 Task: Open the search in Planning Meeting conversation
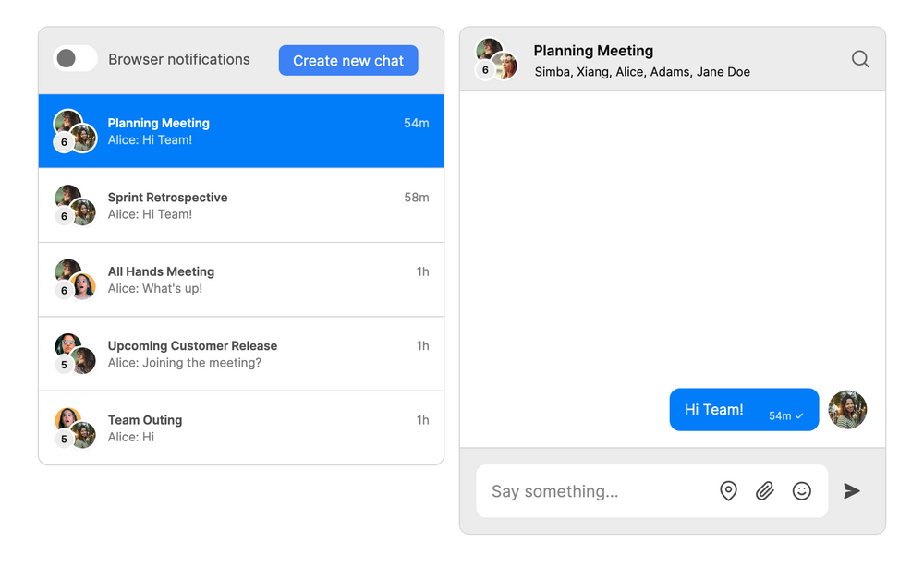pyautogui.click(x=860, y=58)
